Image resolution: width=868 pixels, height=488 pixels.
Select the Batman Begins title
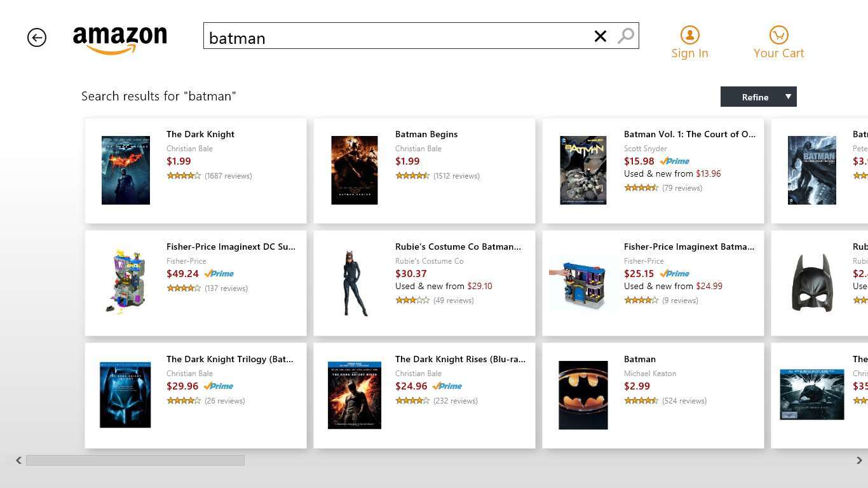426,134
